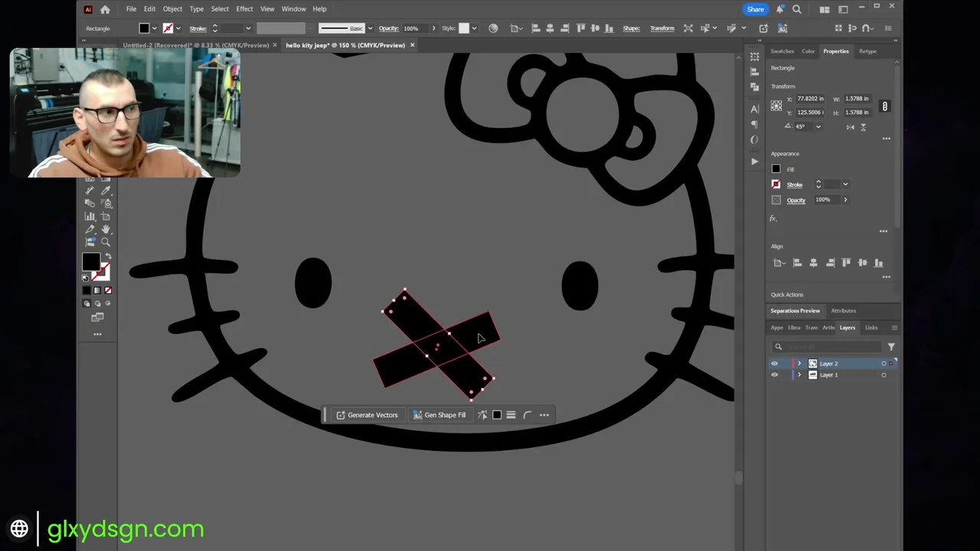Click the control bar opacity value field
This screenshot has height=551, width=980.
point(414,28)
